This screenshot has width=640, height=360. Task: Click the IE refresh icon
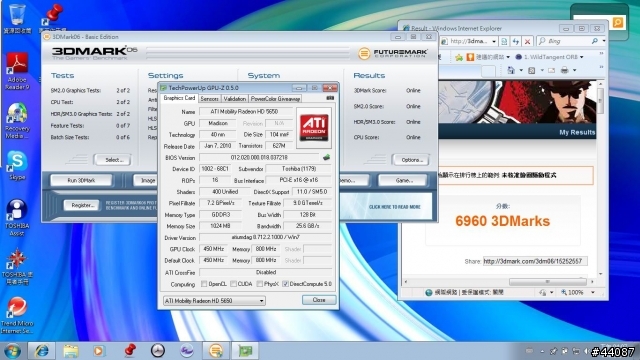click(x=516, y=41)
